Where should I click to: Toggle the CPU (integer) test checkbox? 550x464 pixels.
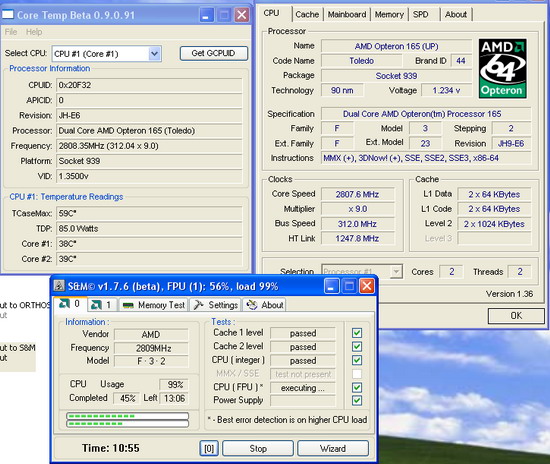(357, 360)
